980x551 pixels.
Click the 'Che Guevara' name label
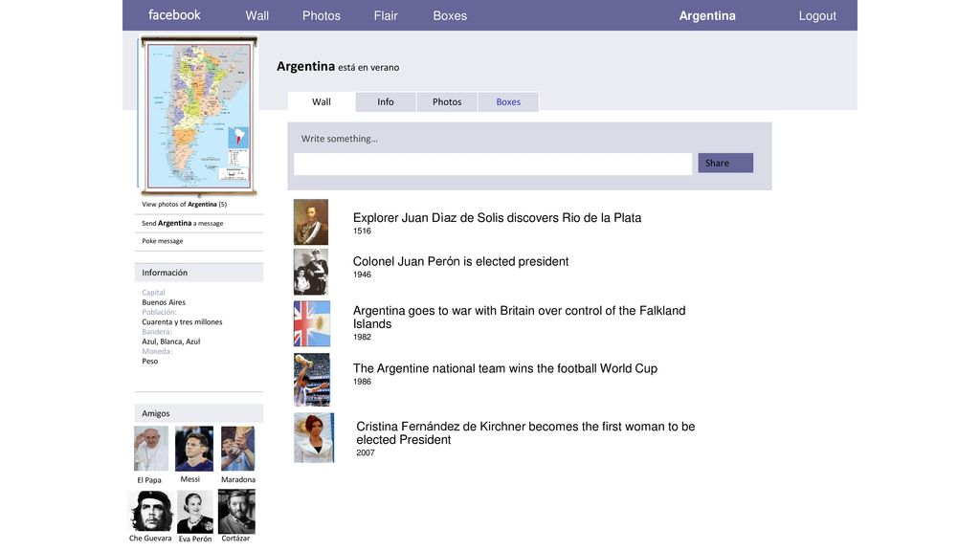pos(150,539)
